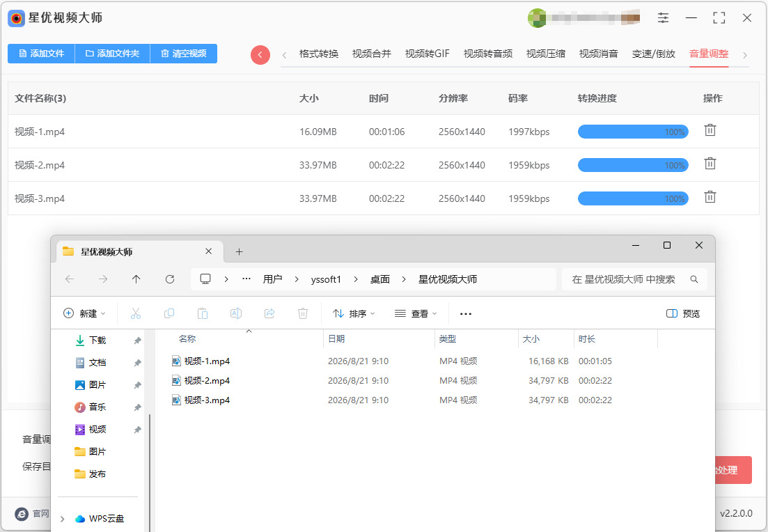
Task: Expand the hidden path ellipsis in address bar
Action: click(246, 279)
